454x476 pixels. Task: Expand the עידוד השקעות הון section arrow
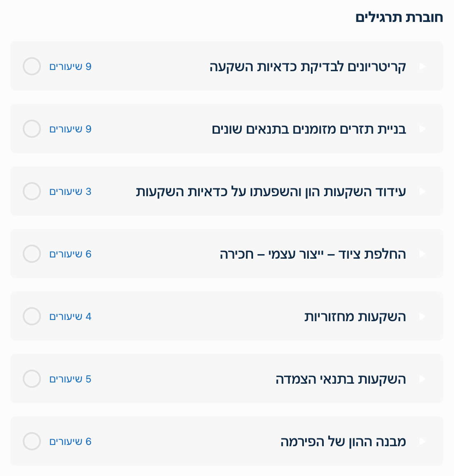(x=422, y=191)
